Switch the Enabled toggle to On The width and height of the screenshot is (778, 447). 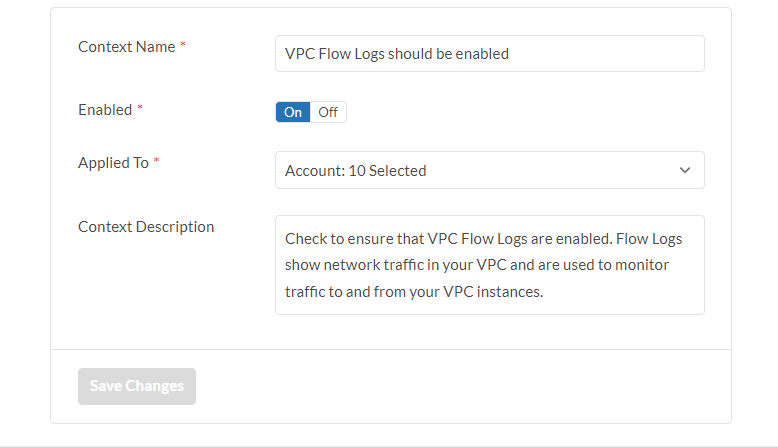pyautogui.click(x=293, y=112)
